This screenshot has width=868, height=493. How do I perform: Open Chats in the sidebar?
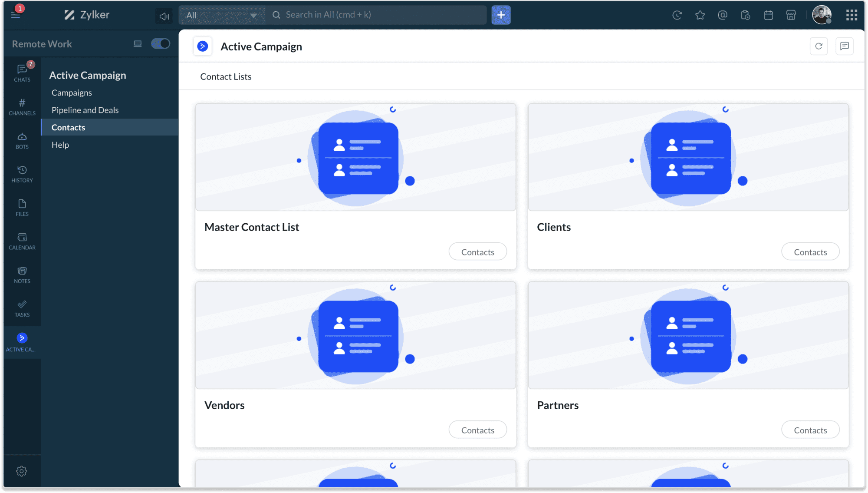22,73
